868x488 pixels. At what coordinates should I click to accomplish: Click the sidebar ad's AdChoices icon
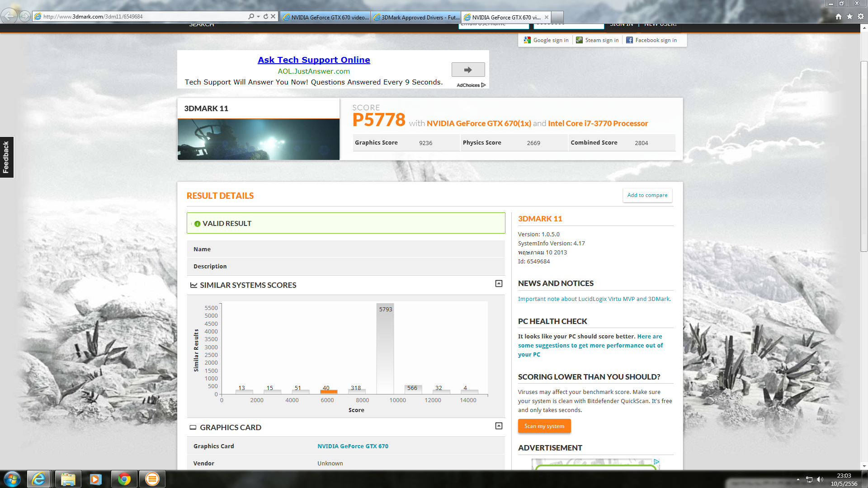[656, 462]
